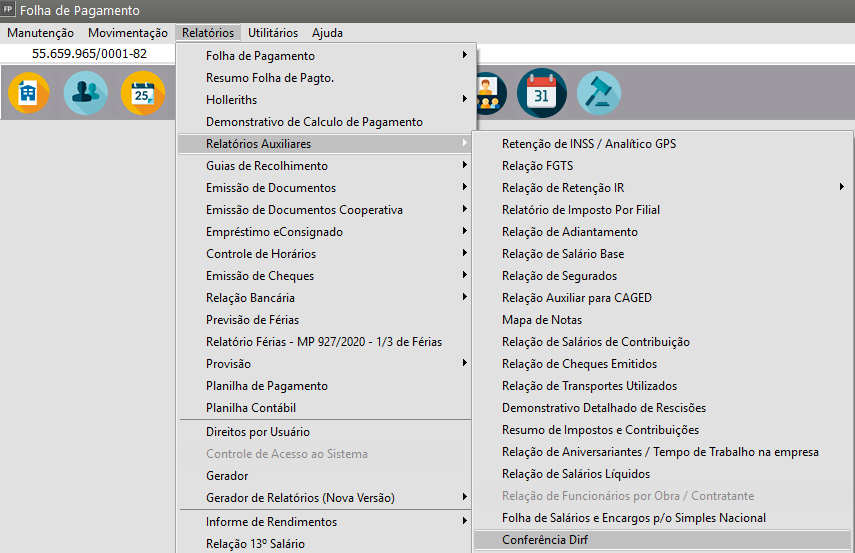Image resolution: width=855 pixels, height=553 pixels.
Task: Choose Relação FGTS from the submenu
Action: tap(537, 166)
